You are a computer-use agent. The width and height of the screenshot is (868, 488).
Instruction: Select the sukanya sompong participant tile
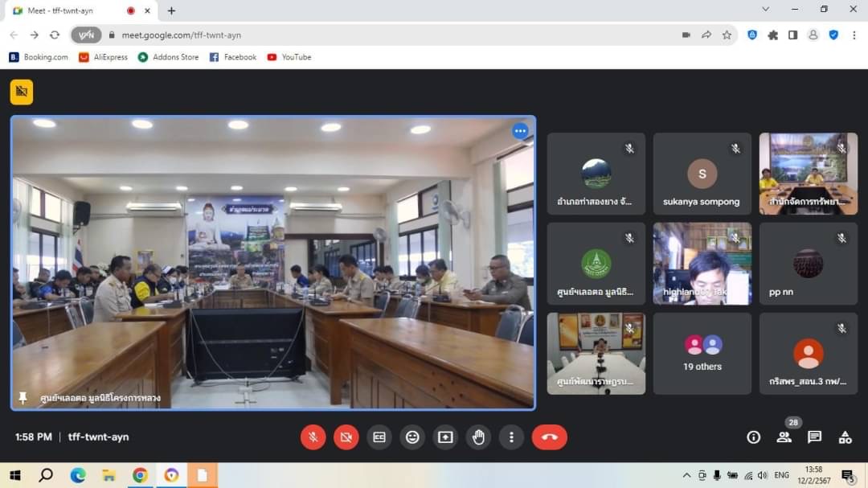pos(702,174)
